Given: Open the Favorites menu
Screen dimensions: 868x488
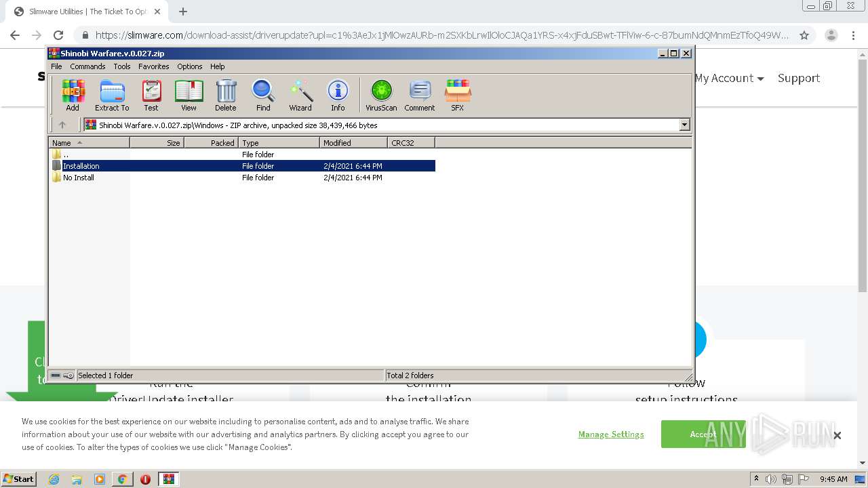Looking at the screenshot, I should pyautogui.click(x=154, y=66).
